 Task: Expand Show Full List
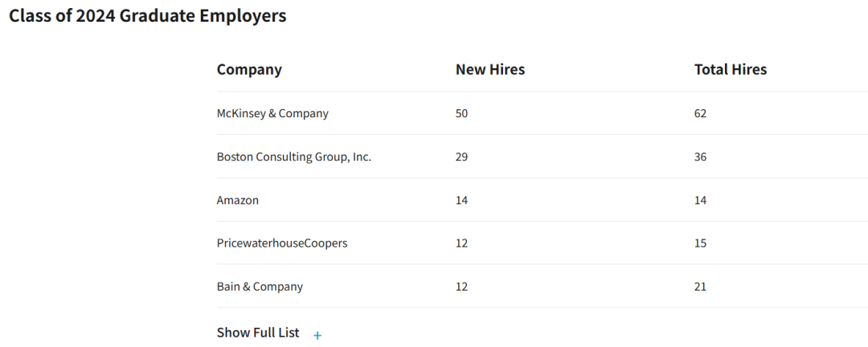[258, 333]
